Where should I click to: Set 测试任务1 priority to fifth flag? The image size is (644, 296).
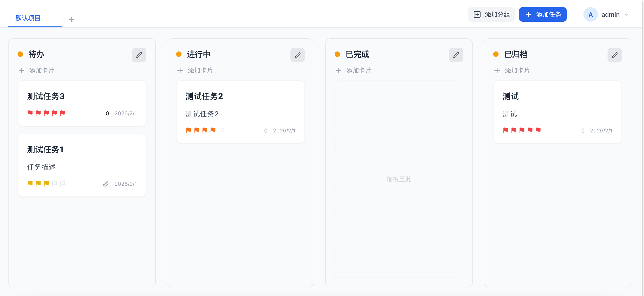pyautogui.click(x=63, y=184)
